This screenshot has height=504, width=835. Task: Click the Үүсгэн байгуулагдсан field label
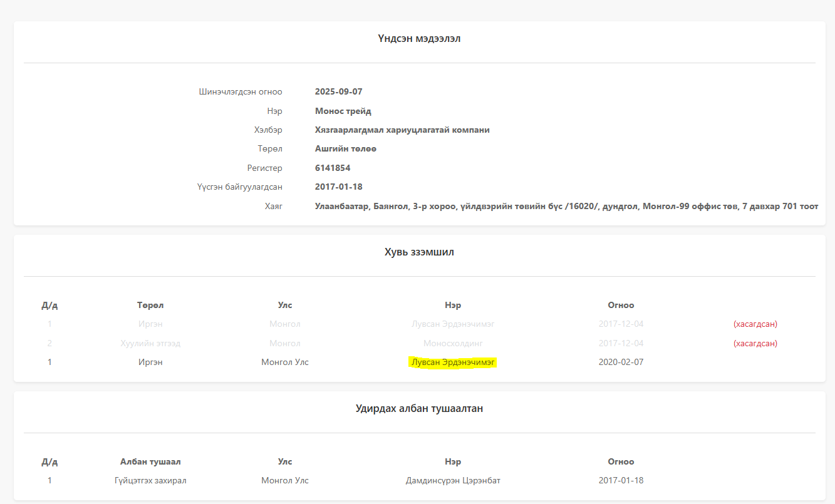coord(239,187)
